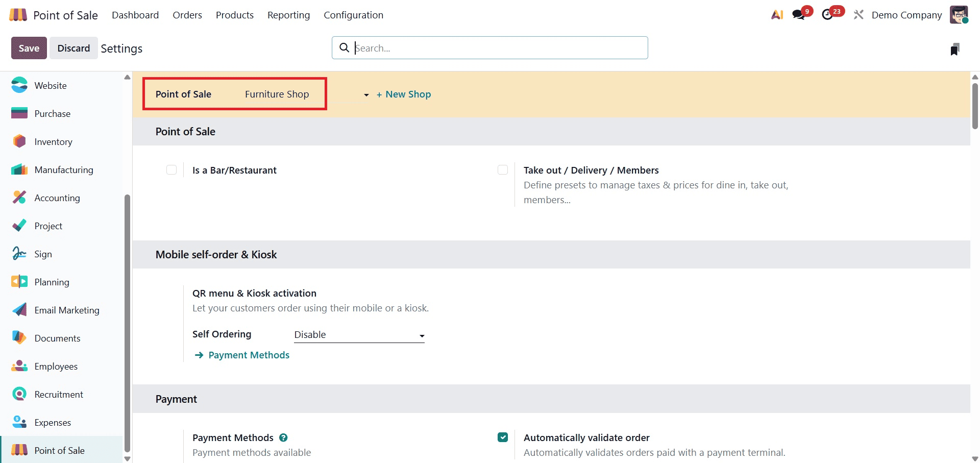
Task: Open Manufacturing settings icon in sidebar
Action: [19, 169]
